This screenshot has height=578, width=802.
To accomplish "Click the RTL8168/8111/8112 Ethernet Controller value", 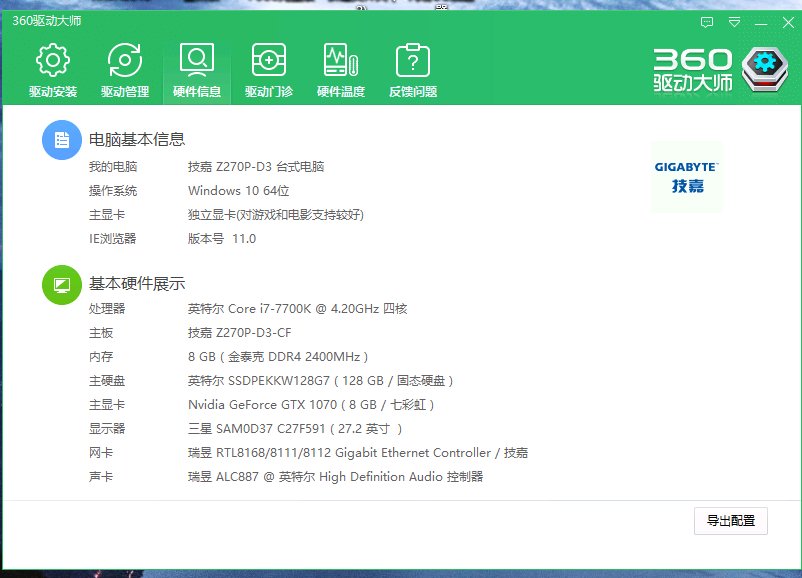I will [x=358, y=453].
